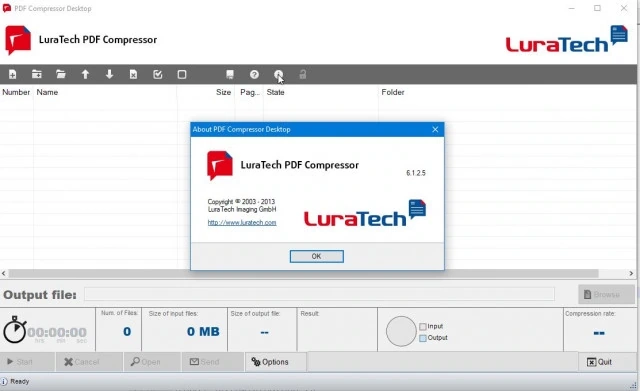The width and height of the screenshot is (640, 391).
Task: Close the About PDF Compressor Desktop dialog
Action: pos(435,129)
